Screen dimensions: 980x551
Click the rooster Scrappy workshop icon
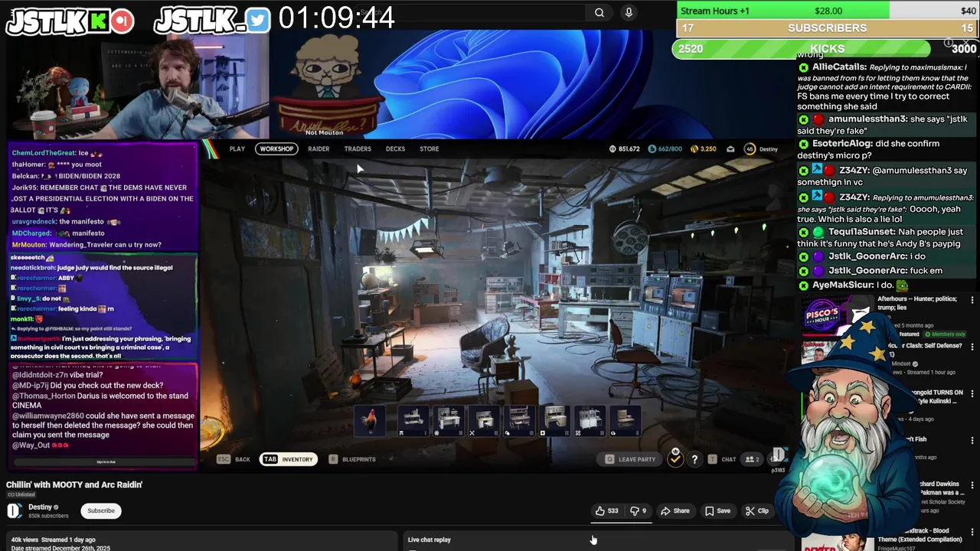tap(370, 421)
